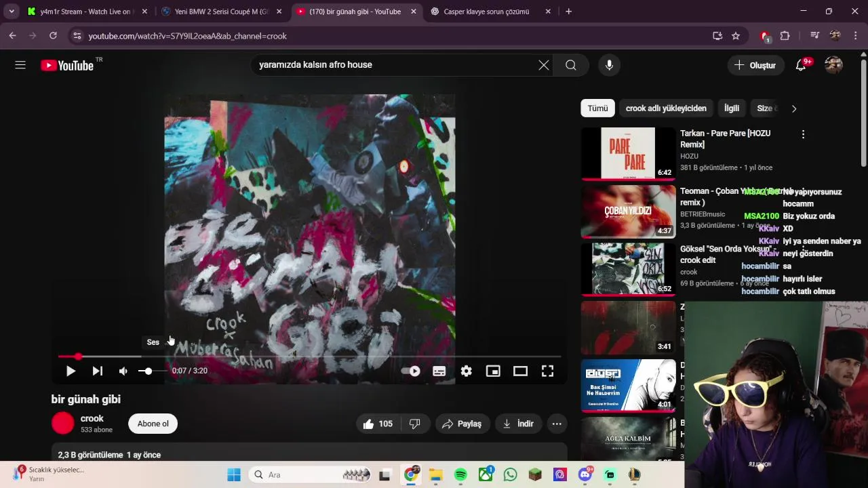The height and width of the screenshot is (488, 868).
Task: Go back in browser history
Action: tap(12, 36)
